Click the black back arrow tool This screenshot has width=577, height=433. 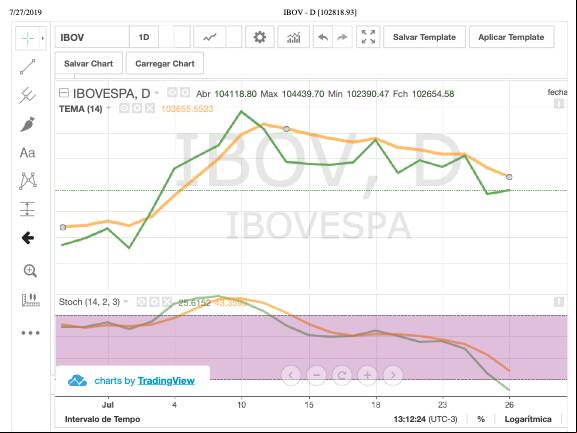[x=28, y=238]
